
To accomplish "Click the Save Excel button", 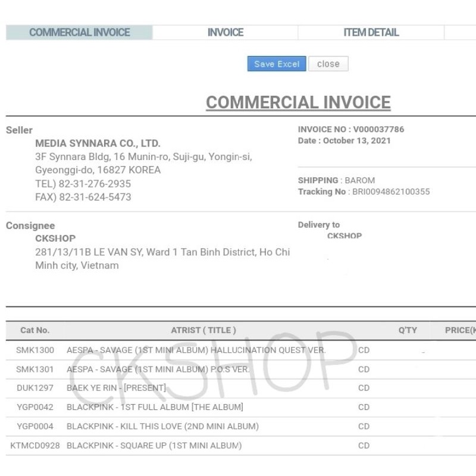I will [277, 64].
